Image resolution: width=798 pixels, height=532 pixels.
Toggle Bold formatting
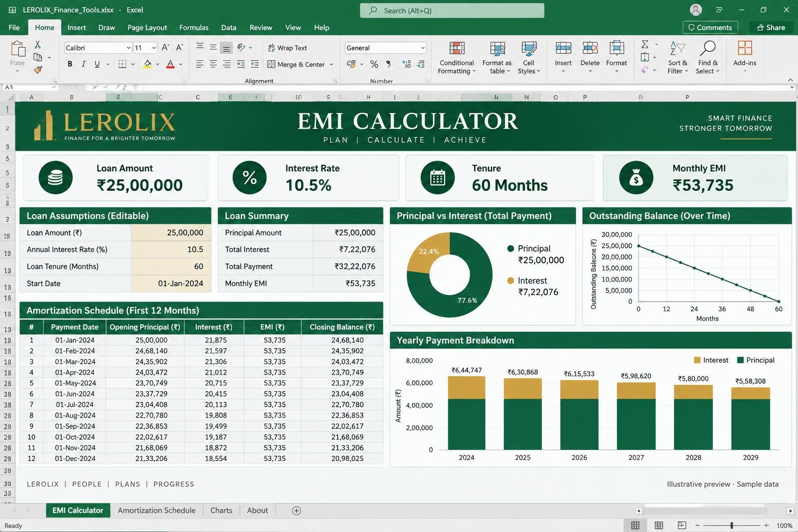[70, 64]
